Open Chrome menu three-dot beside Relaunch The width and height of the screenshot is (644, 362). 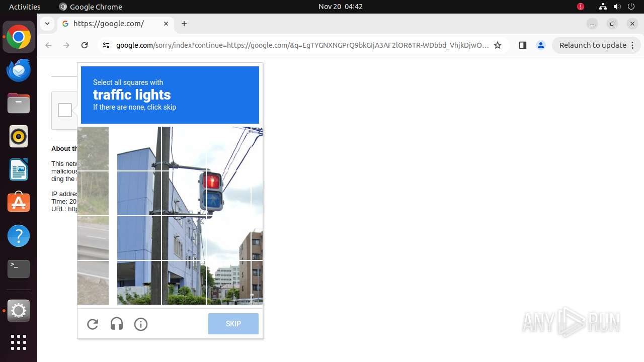(x=633, y=45)
